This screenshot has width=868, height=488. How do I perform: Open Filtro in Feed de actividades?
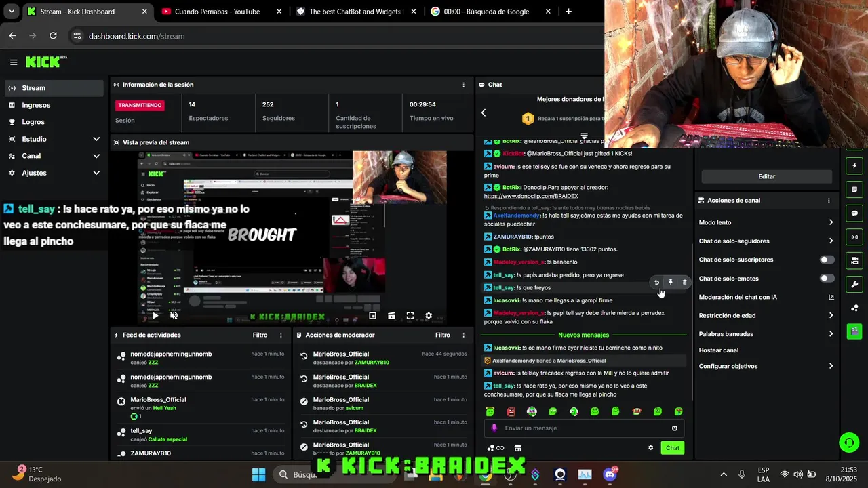coord(260,335)
